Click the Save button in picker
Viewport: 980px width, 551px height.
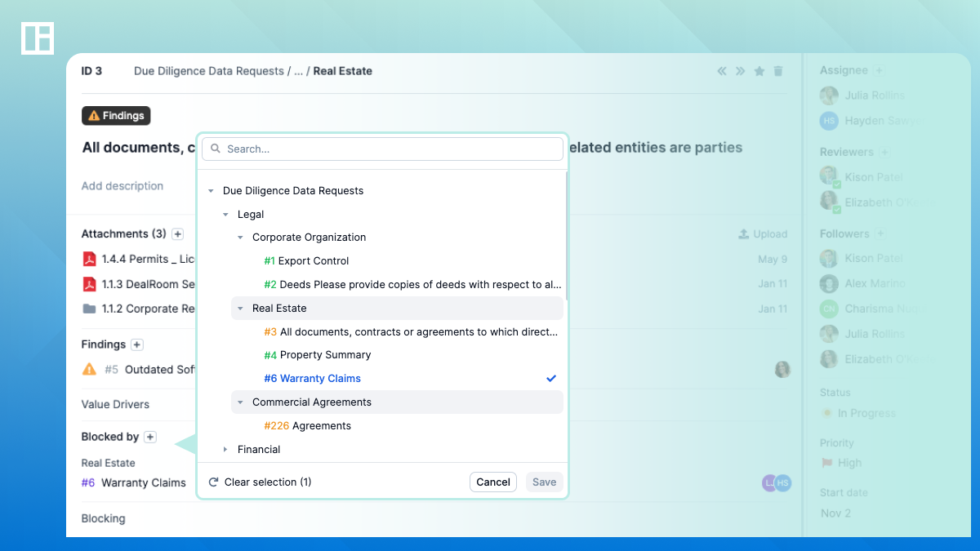click(x=545, y=482)
